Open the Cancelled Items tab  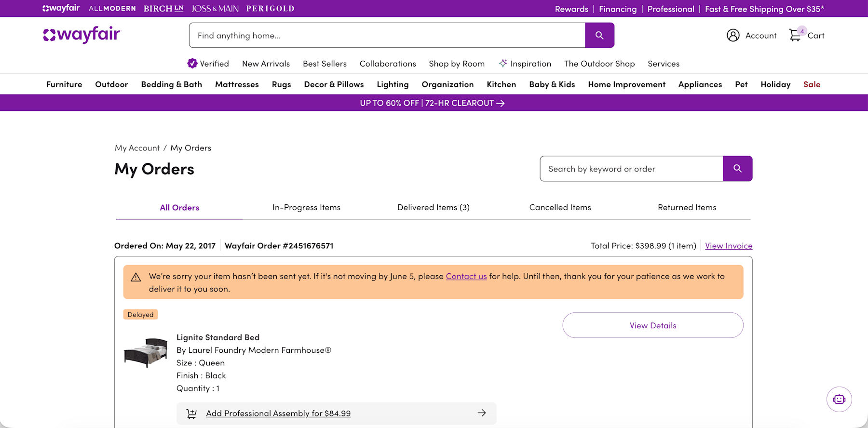click(x=560, y=208)
